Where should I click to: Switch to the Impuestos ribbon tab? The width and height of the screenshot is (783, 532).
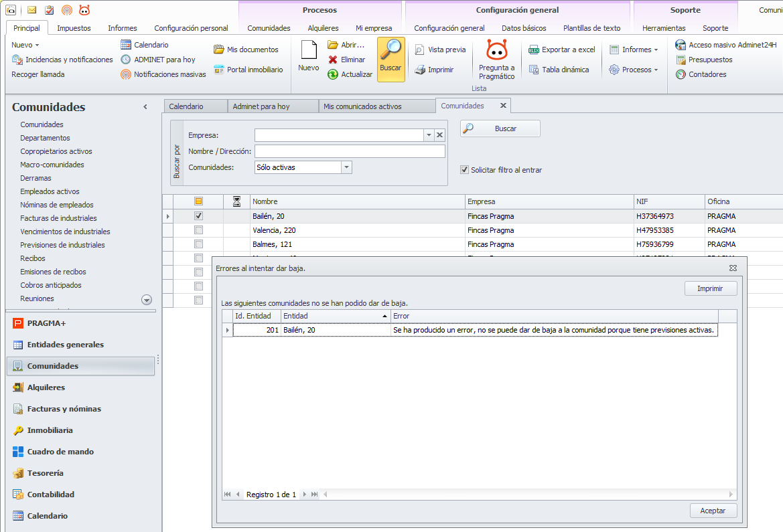click(74, 28)
